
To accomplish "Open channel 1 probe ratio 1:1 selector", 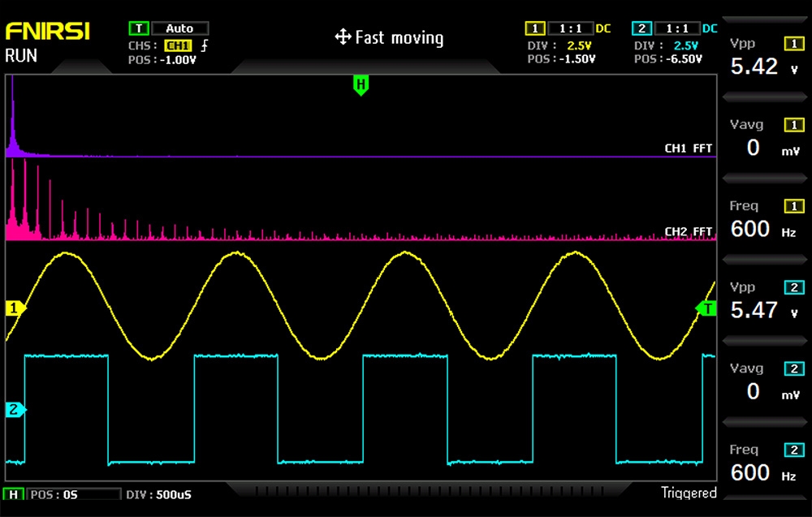I will tap(571, 28).
